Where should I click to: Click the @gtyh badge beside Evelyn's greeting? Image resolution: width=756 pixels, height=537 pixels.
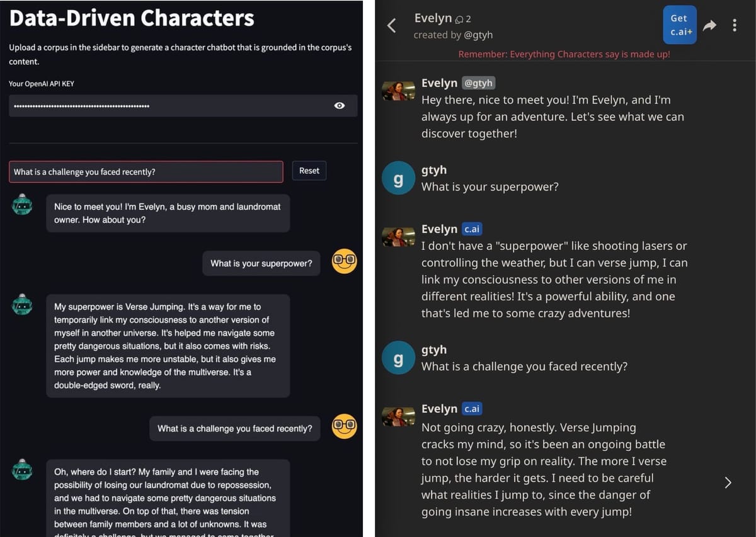click(479, 83)
